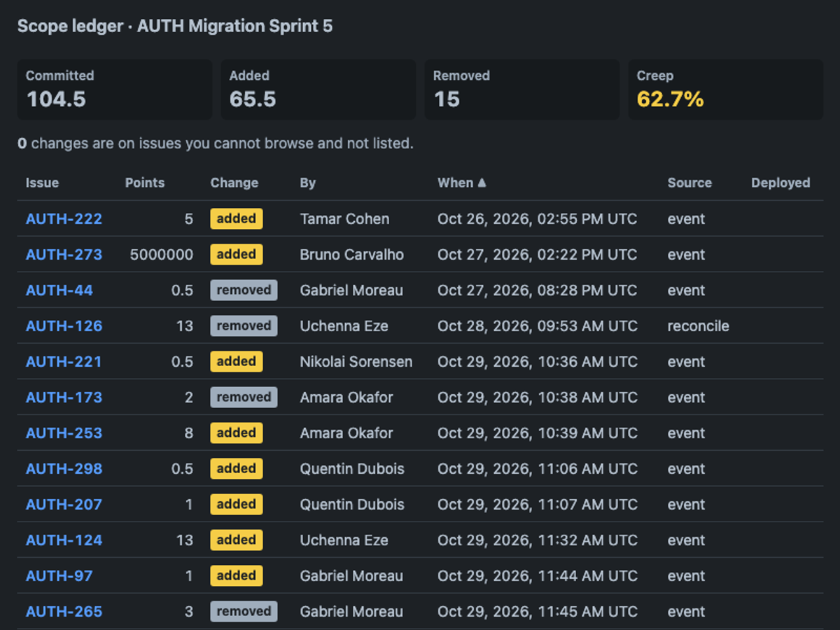Click points value 8 in AUTH-253 row
The width and height of the screenshot is (840, 630).
189,433
